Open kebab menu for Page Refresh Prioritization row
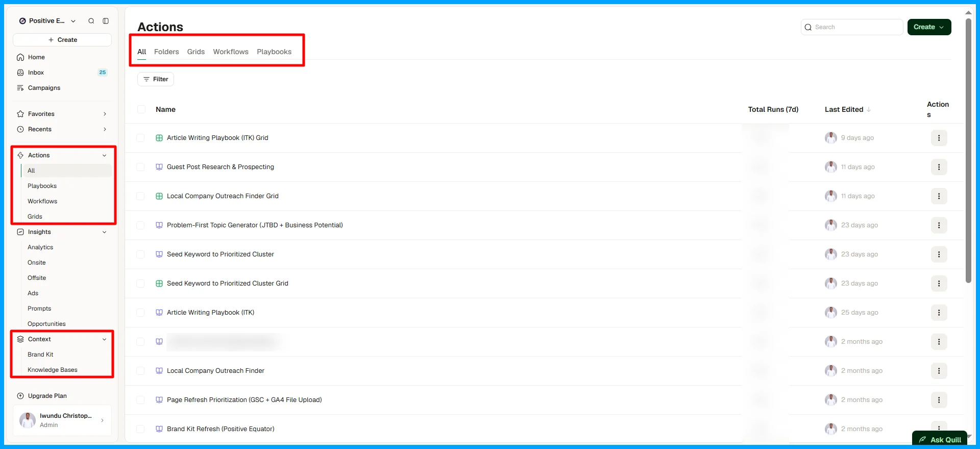980x449 pixels. (x=939, y=400)
